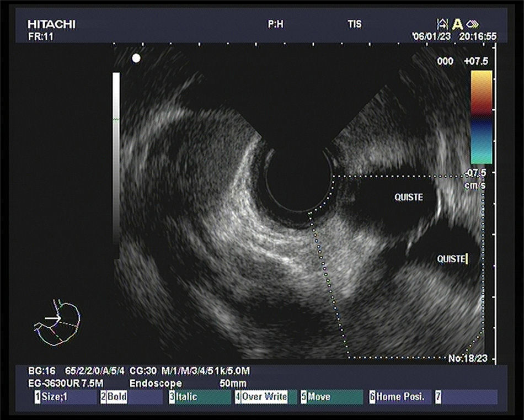Viewport: 524px width, 420px height.
Task: Toggle Italic text formatting
Action: [199, 397]
